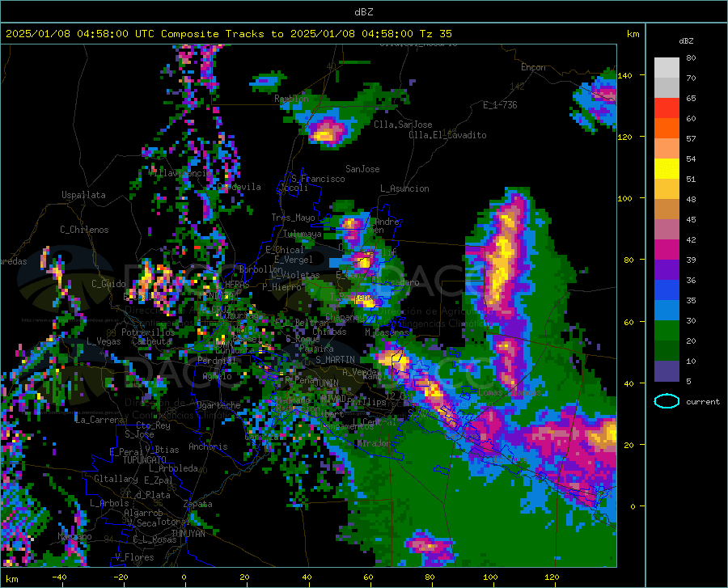Click the light blue 30-35 dBZ legend band
The image size is (728, 588).
[x=667, y=311]
